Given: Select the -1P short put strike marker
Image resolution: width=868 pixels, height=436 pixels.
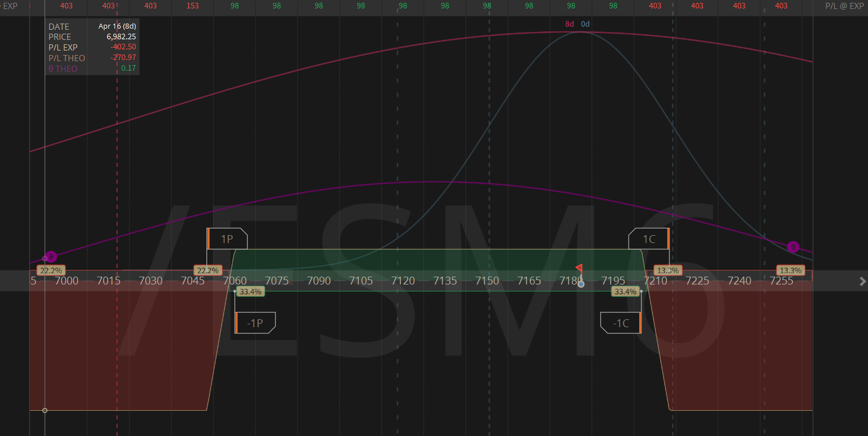Looking at the screenshot, I should [x=255, y=323].
